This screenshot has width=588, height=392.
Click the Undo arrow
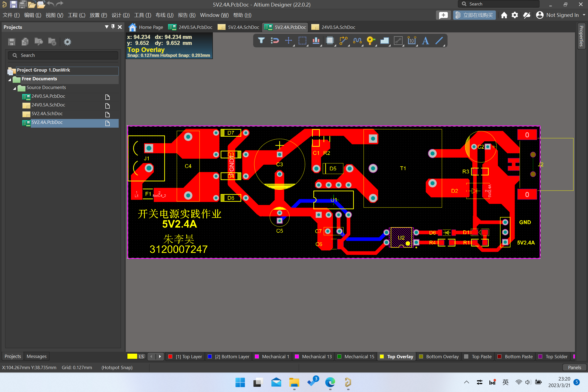(51, 4)
